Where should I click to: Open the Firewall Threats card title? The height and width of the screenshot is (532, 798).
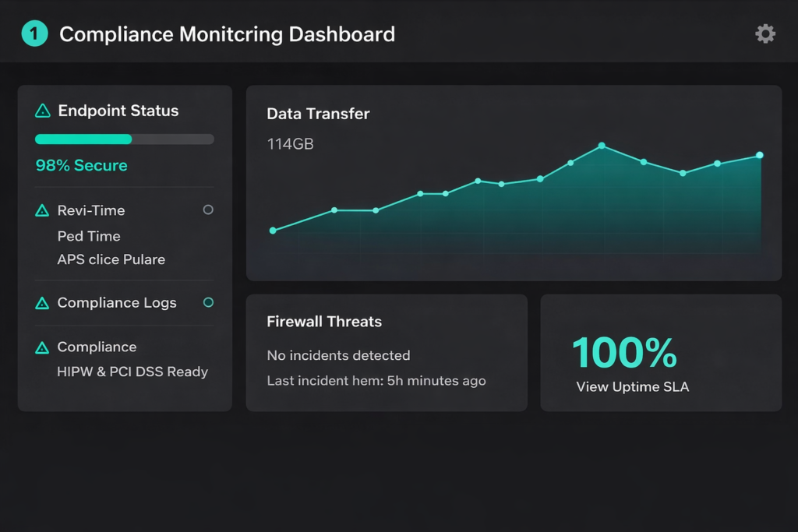click(x=324, y=322)
